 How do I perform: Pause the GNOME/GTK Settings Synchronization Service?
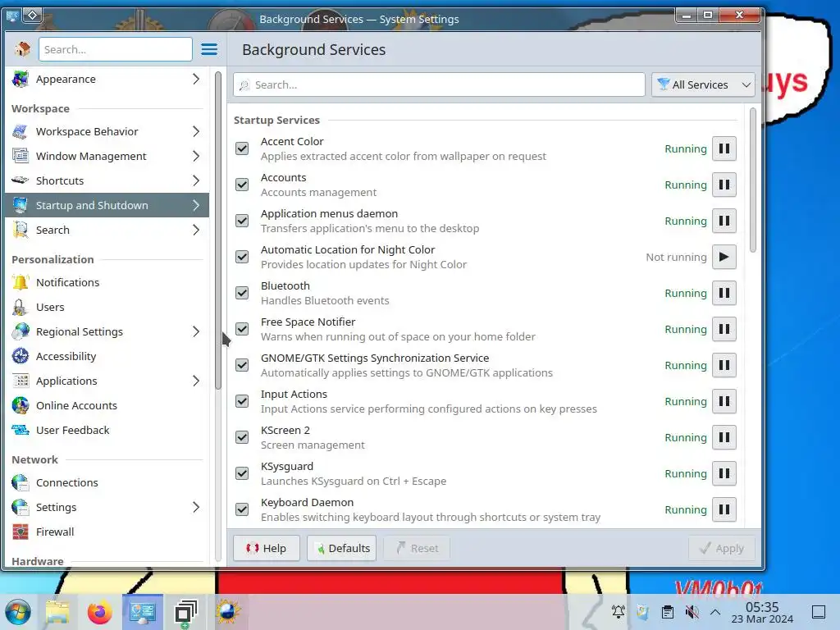724,365
